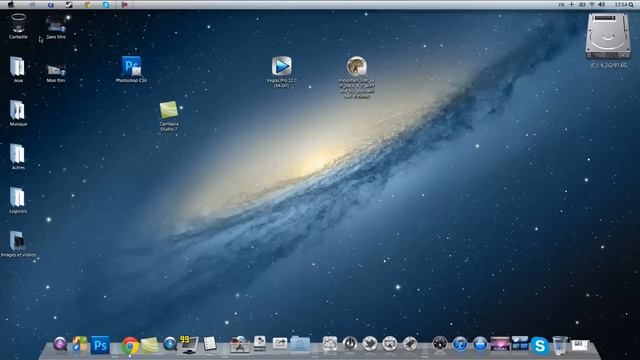Click the clock showing 17:34
The image size is (640, 360).
620,4
